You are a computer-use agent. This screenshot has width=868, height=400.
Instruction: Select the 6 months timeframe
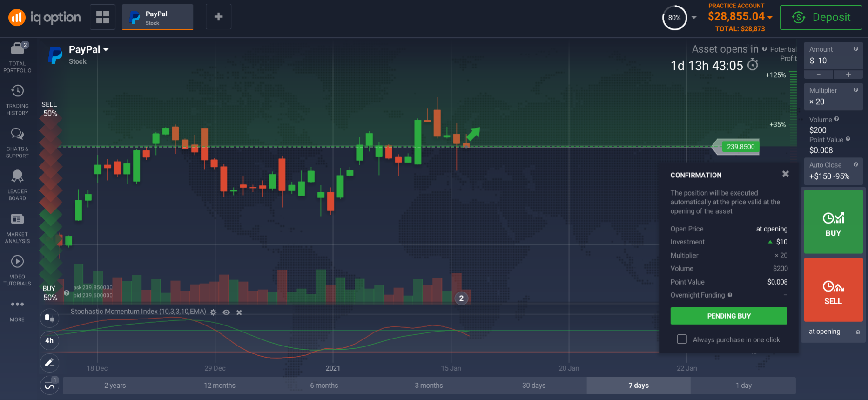(324, 386)
